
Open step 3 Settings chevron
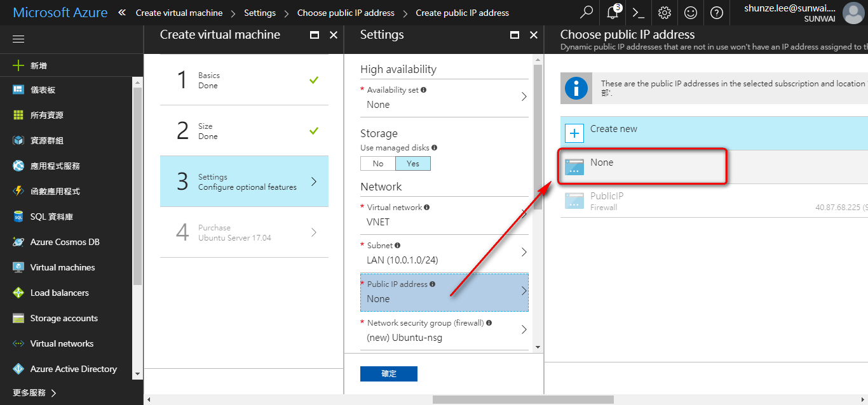point(314,182)
